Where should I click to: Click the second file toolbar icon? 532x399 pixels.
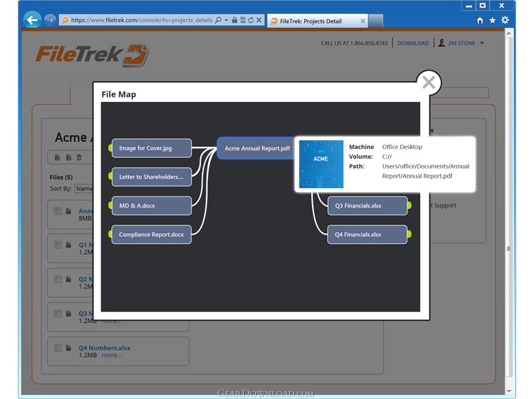pyautogui.click(x=68, y=158)
